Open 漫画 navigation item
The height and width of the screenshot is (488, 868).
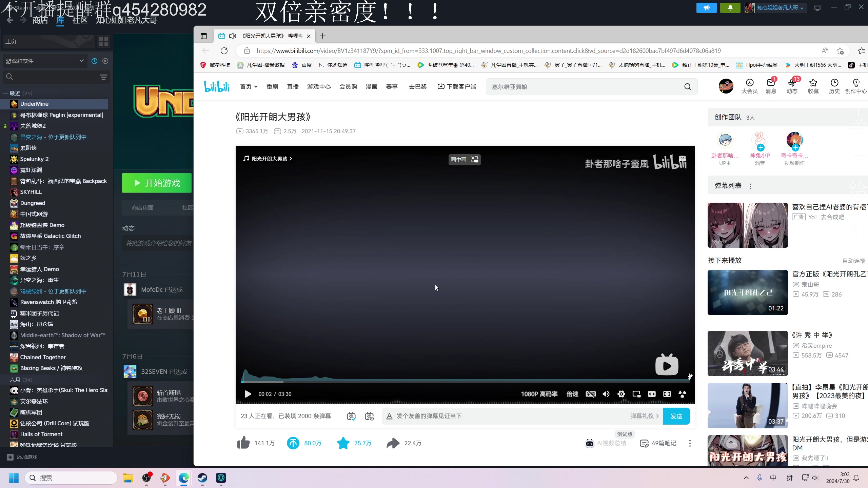pos(371,86)
